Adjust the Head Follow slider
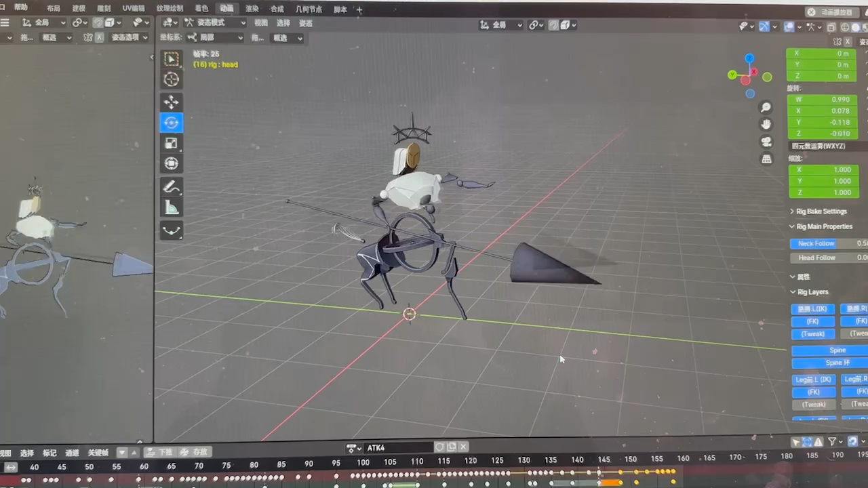 829,258
